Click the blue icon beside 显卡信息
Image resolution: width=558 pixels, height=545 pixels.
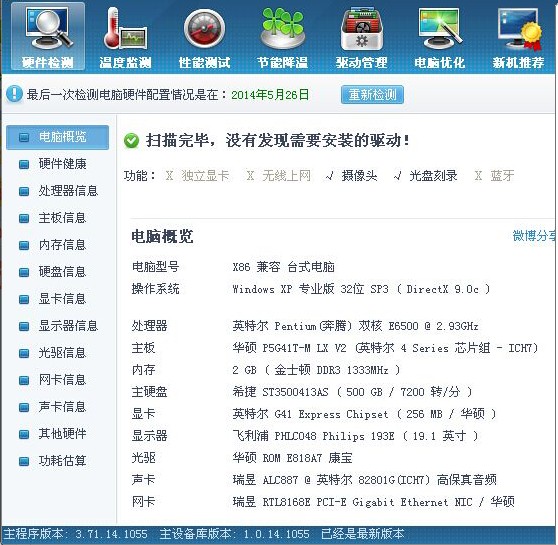(24, 299)
